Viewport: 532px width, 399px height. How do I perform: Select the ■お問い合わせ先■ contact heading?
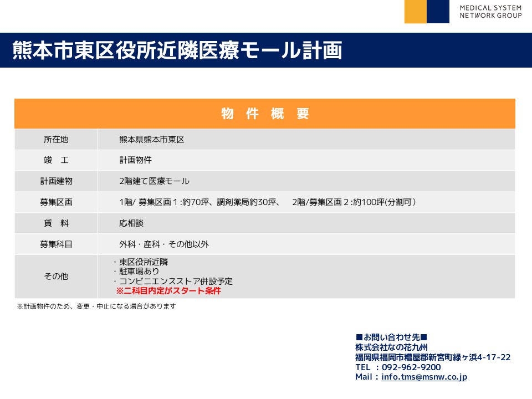click(391, 337)
